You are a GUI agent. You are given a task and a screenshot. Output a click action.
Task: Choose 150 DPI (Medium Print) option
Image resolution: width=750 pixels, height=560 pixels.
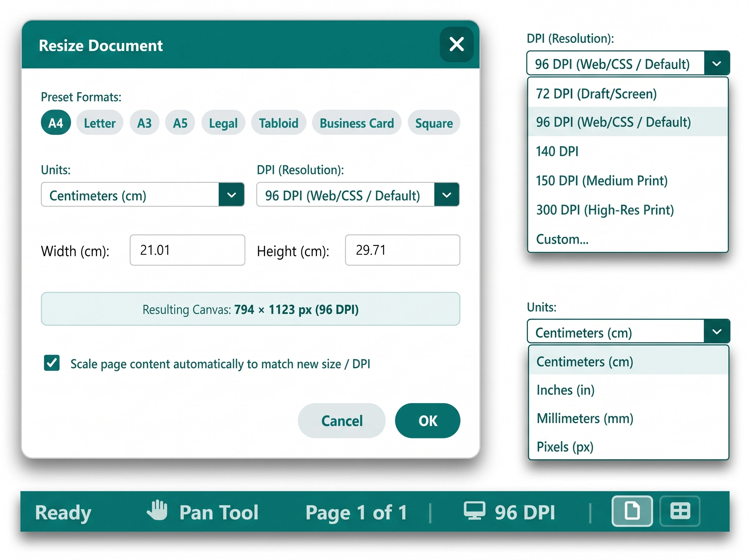click(627, 181)
